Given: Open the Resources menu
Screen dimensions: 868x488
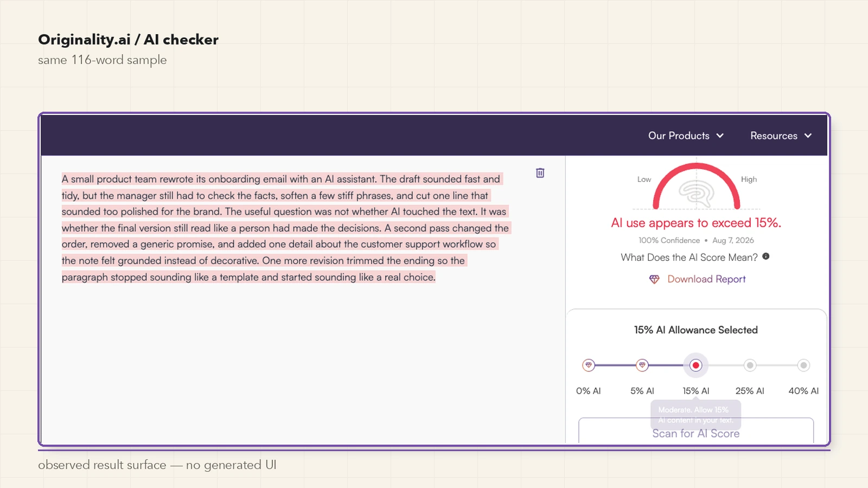Looking at the screenshot, I should (781, 136).
